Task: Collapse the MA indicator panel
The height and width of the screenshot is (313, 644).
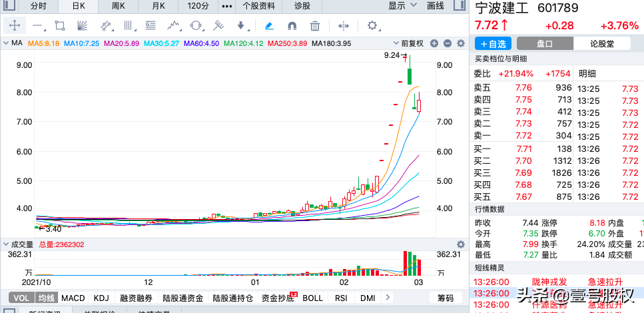Action: pos(6,43)
